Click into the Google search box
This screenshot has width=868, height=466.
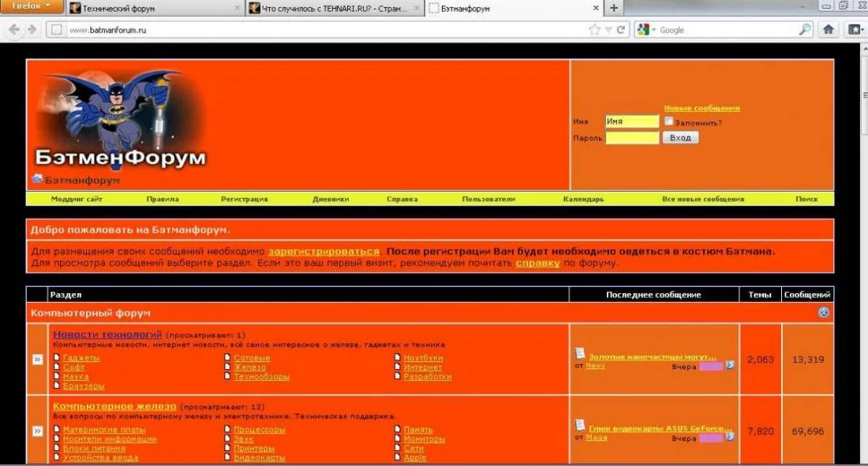click(727, 30)
